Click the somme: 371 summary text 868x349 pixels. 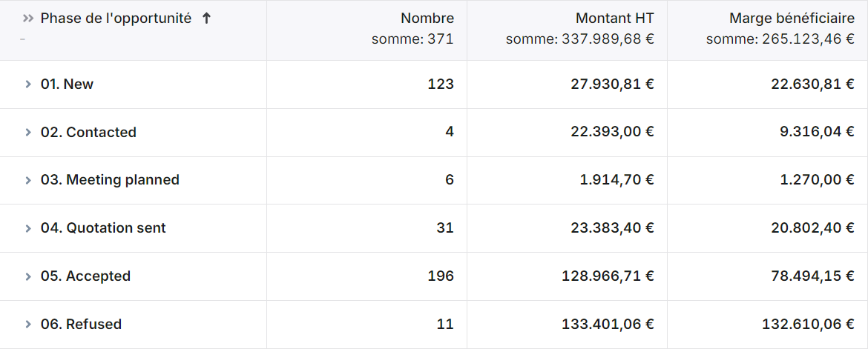[x=413, y=39]
